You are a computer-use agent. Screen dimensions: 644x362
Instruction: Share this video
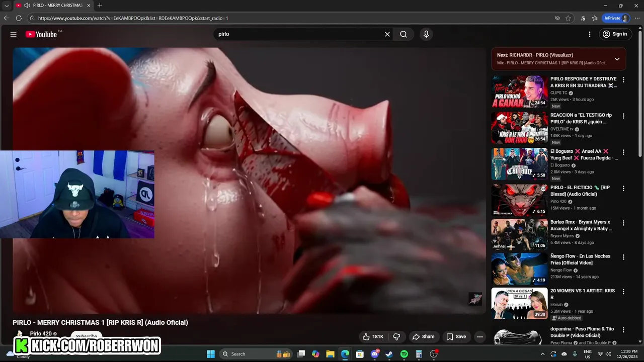point(423,337)
